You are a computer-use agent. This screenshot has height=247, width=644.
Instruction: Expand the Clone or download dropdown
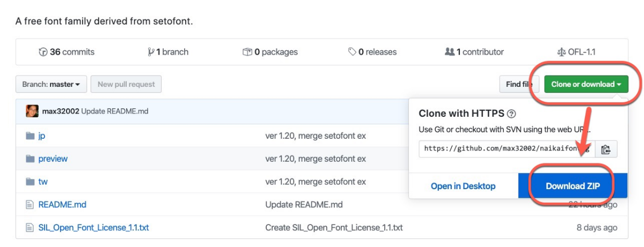coord(586,84)
